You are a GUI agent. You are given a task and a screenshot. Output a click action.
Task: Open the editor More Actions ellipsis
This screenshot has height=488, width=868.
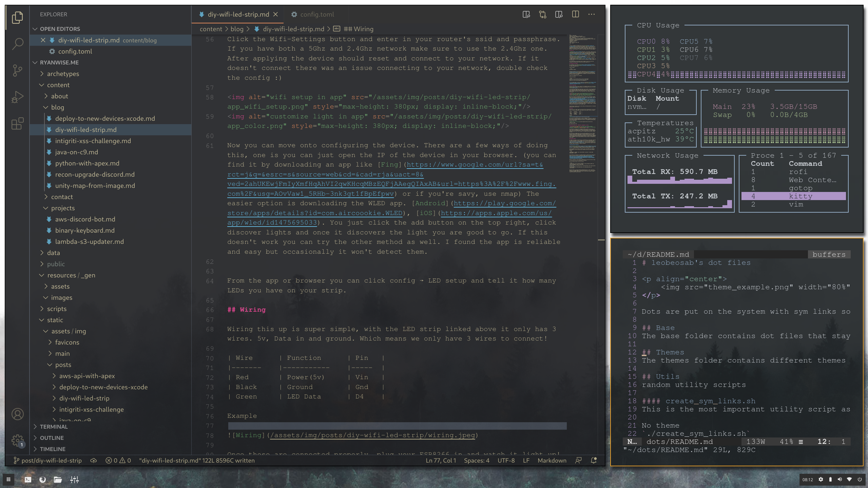pos(592,14)
